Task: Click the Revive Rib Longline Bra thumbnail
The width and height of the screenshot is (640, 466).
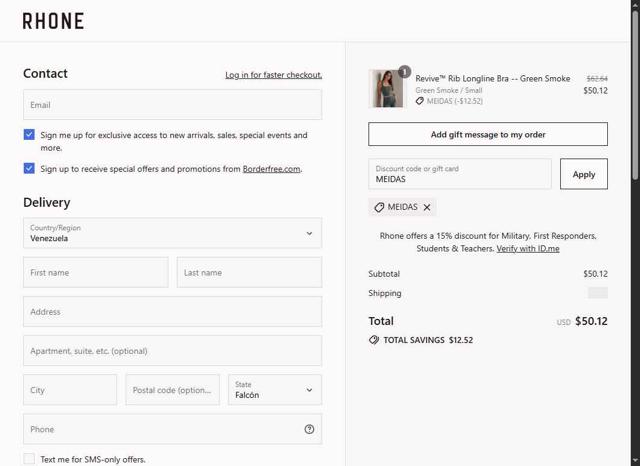Action: 386,89
